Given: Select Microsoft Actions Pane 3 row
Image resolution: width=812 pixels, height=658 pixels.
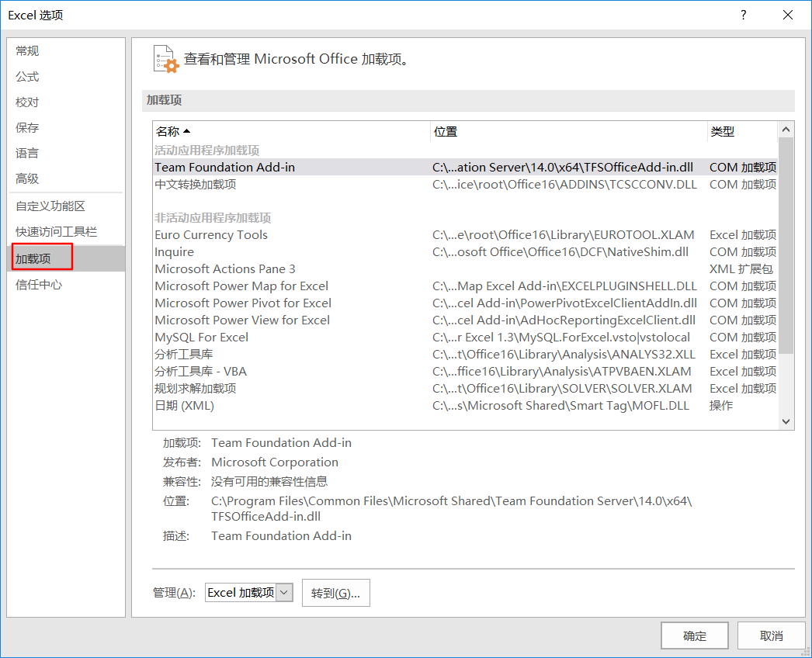Looking at the screenshot, I should [x=466, y=268].
